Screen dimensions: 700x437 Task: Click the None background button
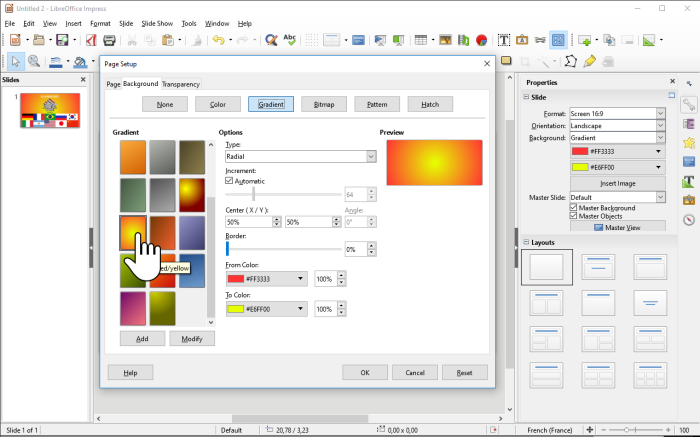pyautogui.click(x=165, y=104)
